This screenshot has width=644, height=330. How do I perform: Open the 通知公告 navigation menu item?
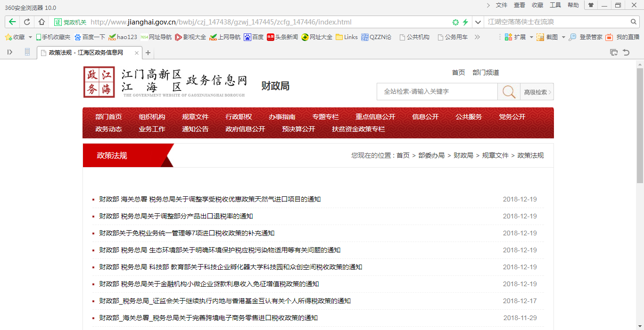coord(195,129)
